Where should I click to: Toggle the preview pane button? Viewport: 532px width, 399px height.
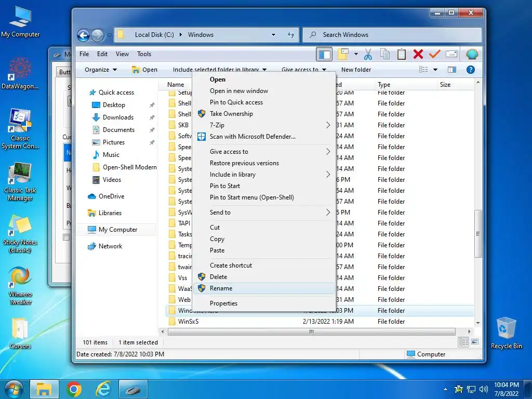451,70
